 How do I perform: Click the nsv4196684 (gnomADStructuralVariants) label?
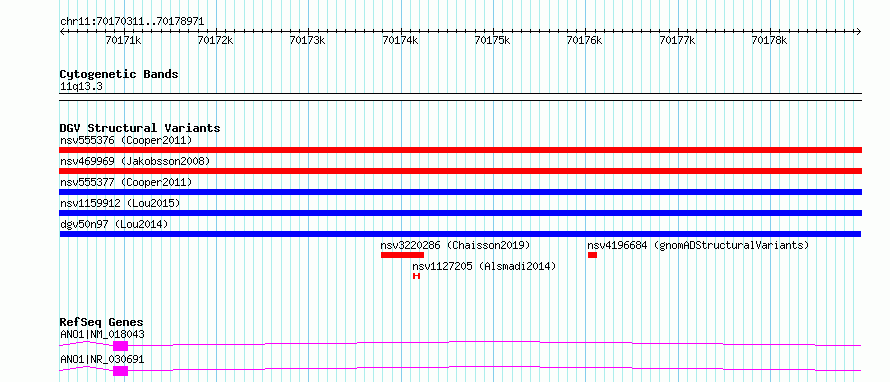(698, 245)
